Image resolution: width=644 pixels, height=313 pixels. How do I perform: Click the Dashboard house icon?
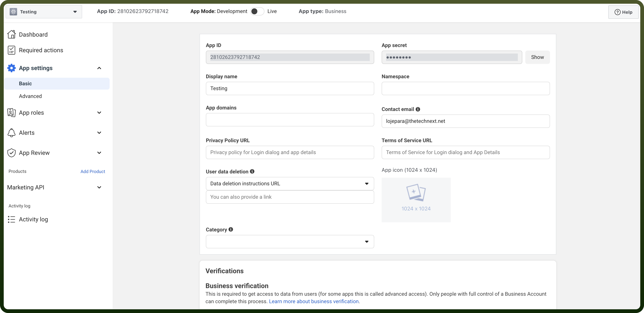tap(12, 34)
